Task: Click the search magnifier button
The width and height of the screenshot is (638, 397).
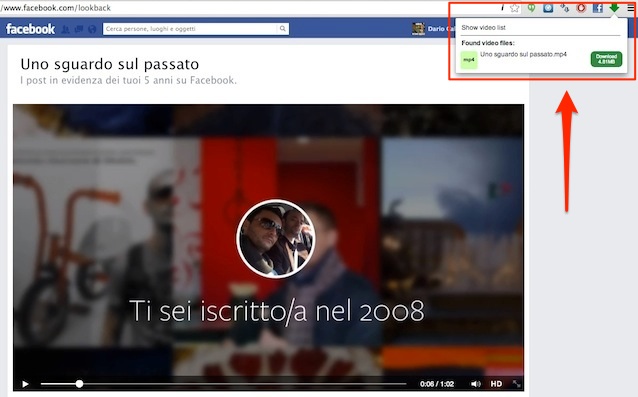Action: pyautogui.click(x=283, y=29)
